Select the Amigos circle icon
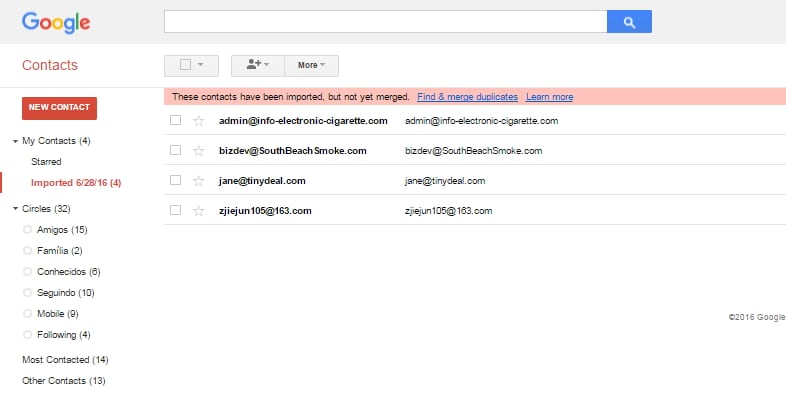The image size is (786, 395). pos(28,230)
